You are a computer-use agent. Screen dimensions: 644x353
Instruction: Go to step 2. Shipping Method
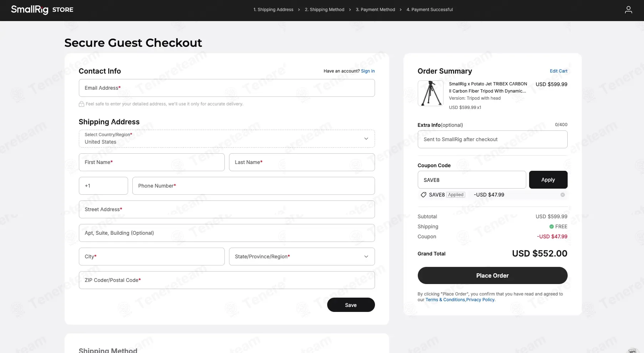coord(324,10)
